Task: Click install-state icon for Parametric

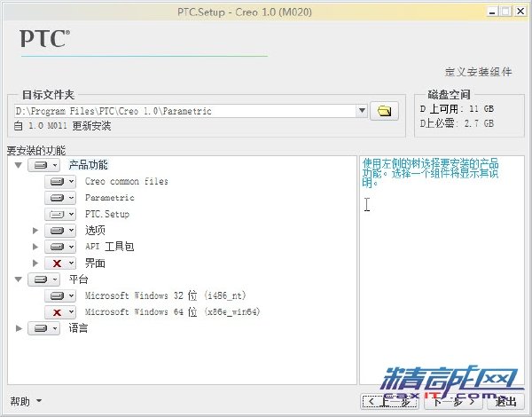Action: (57, 198)
